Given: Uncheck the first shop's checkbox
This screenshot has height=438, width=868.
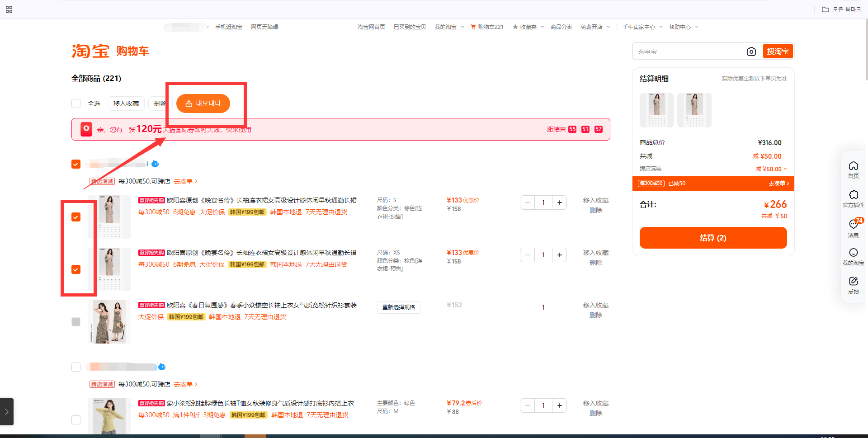Looking at the screenshot, I should [76, 164].
